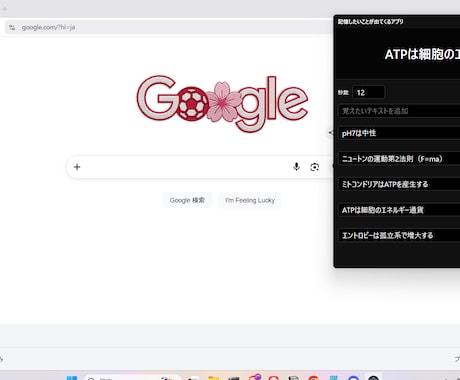The width and height of the screenshot is (460, 380).
Task: Click the large ATPは細胞の heading text
Action: click(422, 54)
